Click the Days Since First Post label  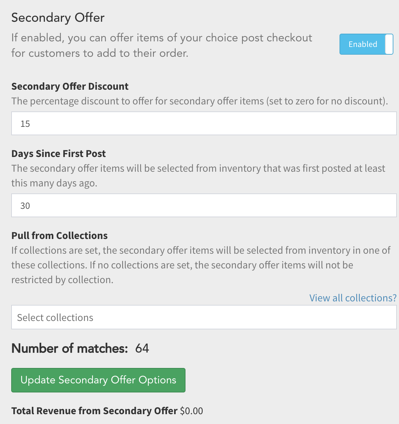59,154
